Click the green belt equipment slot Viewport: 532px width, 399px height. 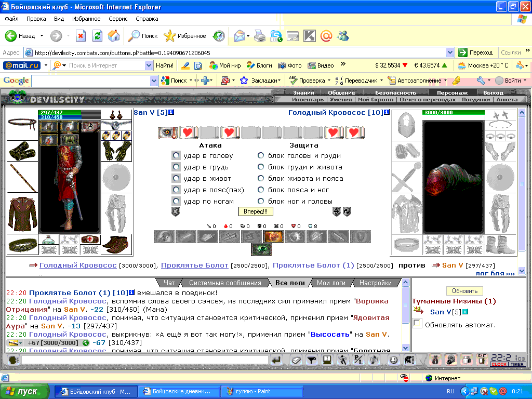click(22, 245)
